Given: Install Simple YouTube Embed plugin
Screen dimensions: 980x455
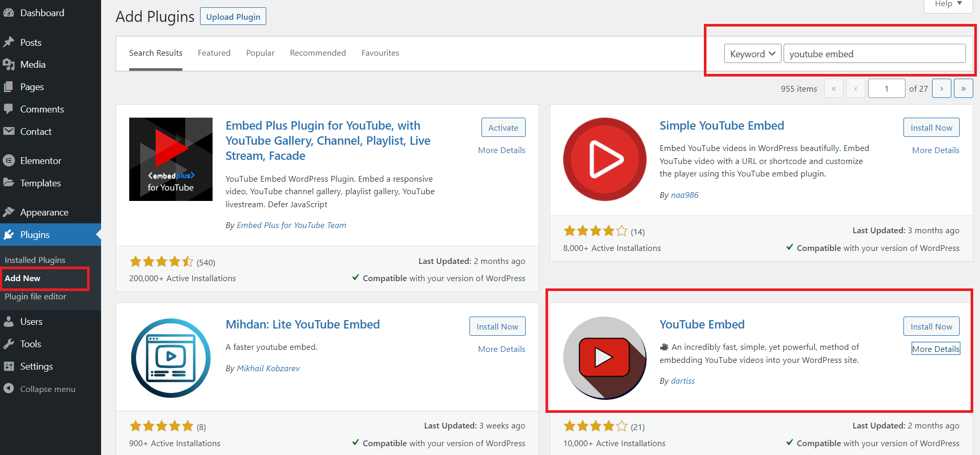Looking at the screenshot, I should click(x=931, y=128).
